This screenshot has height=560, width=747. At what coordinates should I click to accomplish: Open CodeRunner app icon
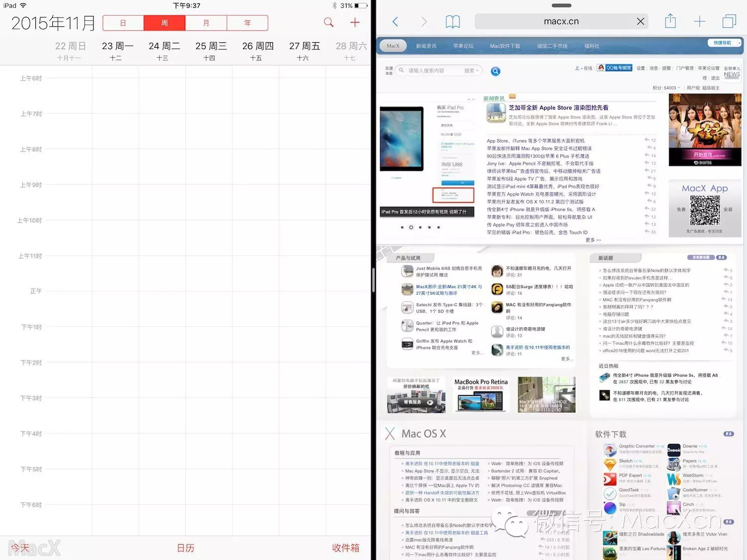coord(674,493)
